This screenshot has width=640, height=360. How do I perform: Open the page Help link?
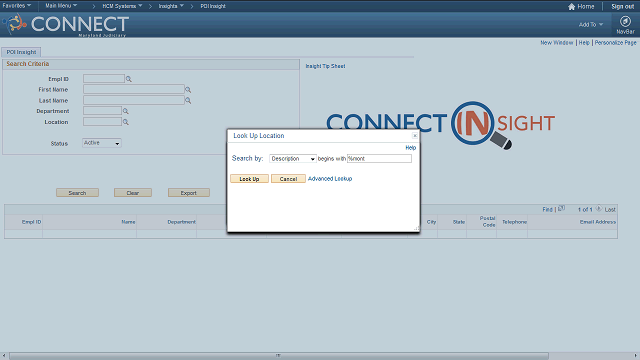point(584,42)
